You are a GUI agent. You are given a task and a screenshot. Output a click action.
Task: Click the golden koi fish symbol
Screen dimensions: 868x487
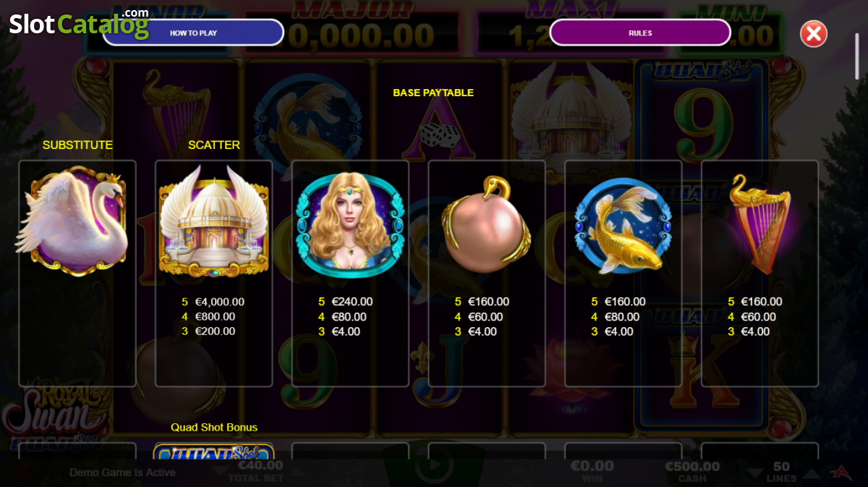click(x=623, y=225)
